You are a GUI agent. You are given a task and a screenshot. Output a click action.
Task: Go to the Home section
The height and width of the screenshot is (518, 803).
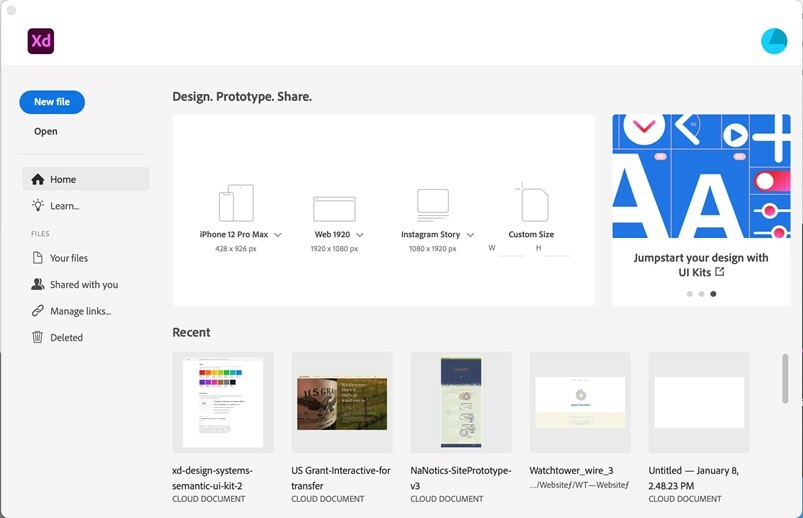pos(86,179)
